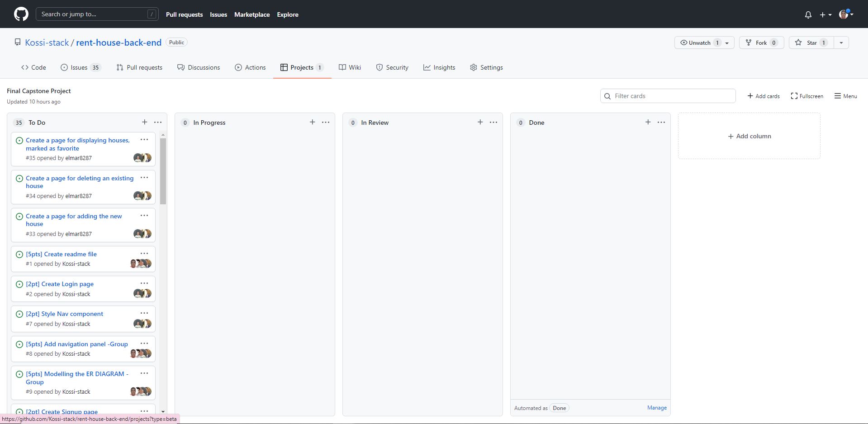Open the create new plus dropdown
The width and height of the screenshot is (868, 424).
[825, 14]
